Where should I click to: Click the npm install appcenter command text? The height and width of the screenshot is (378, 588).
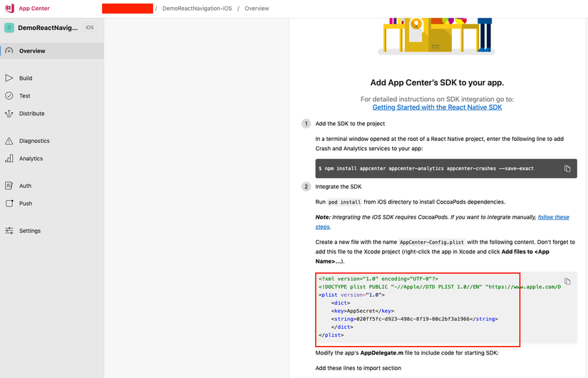426,169
